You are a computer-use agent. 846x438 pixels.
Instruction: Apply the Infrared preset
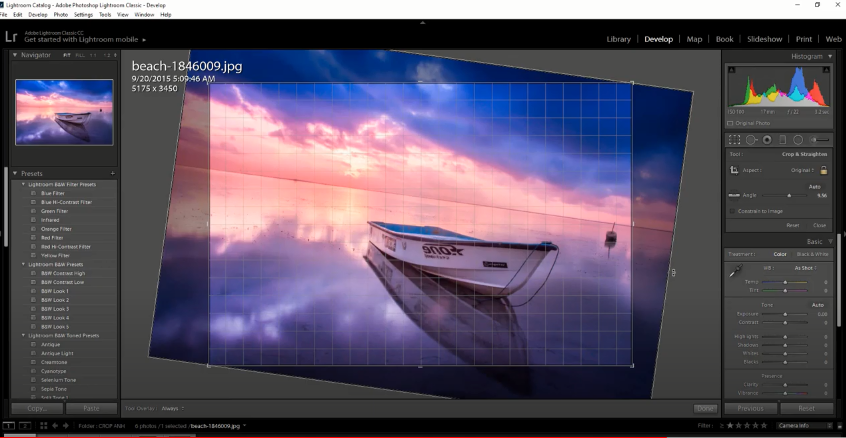coord(50,220)
